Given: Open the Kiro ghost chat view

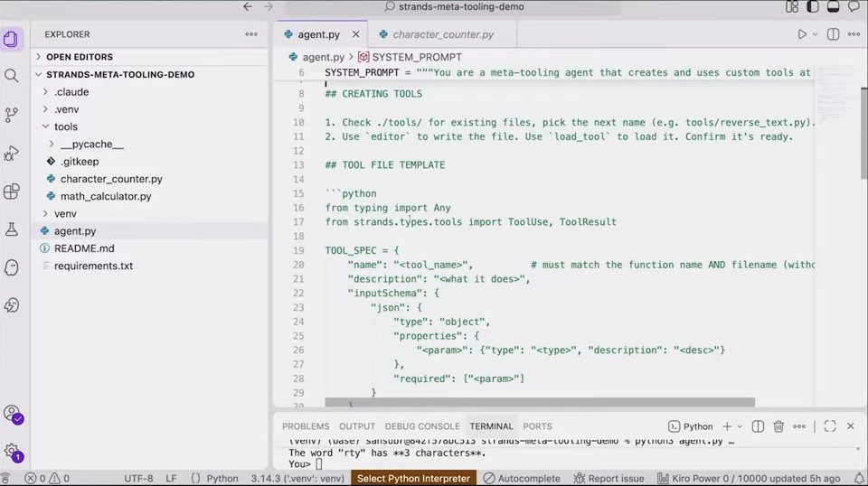Looking at the screenshot, I should coord(11,267).
